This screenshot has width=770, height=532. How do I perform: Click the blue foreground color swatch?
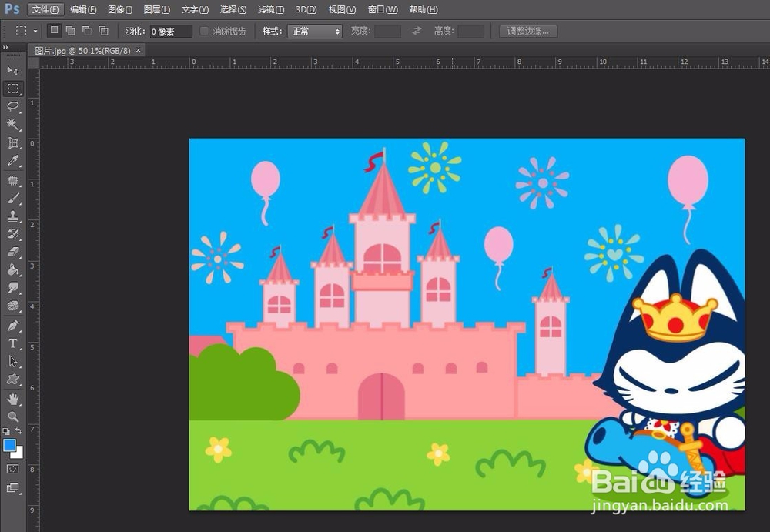coord(9,445)
